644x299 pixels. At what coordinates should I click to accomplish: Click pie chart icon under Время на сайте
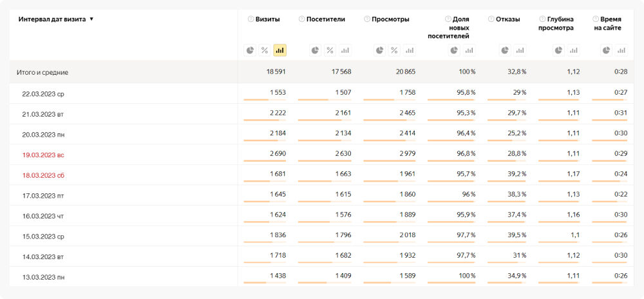606,50
